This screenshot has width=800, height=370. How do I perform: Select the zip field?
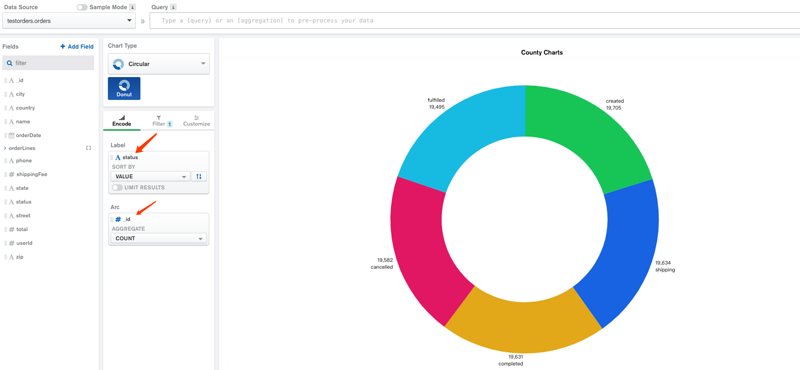[x=19, y=257]
